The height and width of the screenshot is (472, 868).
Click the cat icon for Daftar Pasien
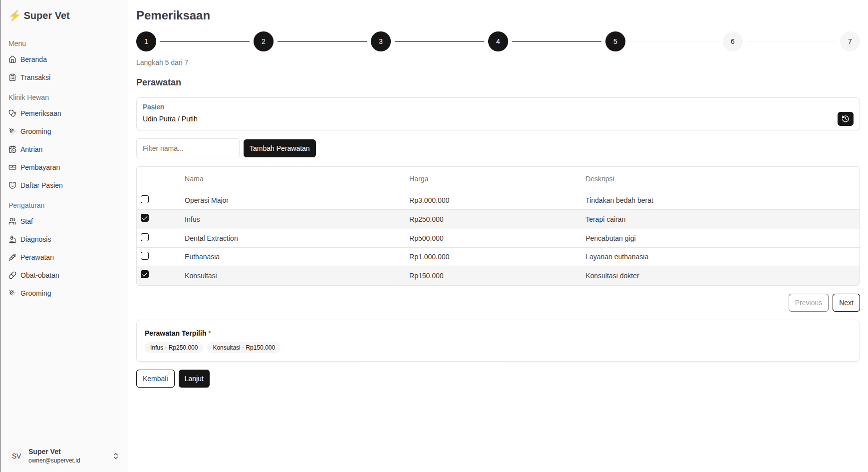[12, 185]
